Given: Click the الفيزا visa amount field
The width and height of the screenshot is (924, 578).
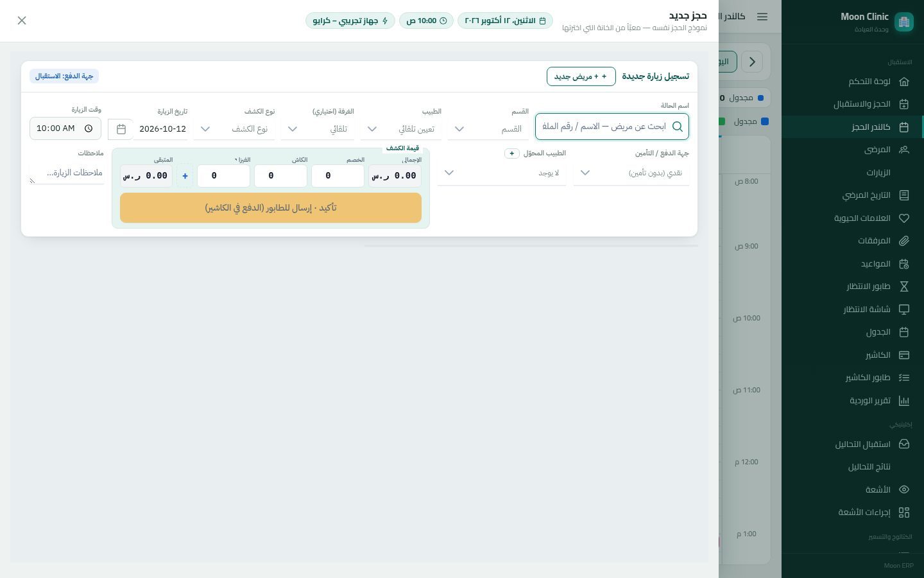Looking at the screenshot, I should click(x=223, y=175).
